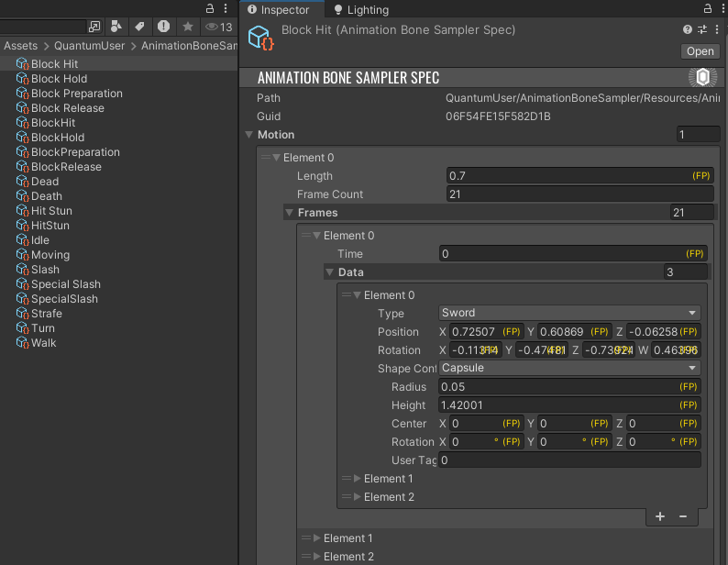Open the help reference question icon
The height and width of the screenshot is (565, 728).
[688, 29]
